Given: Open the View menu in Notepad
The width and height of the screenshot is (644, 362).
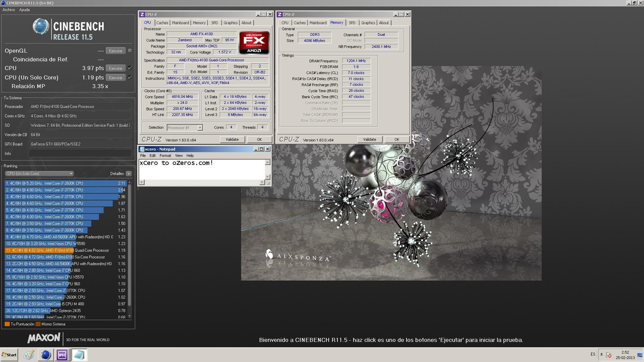Looking at the screenshot, I should (179, 156).
